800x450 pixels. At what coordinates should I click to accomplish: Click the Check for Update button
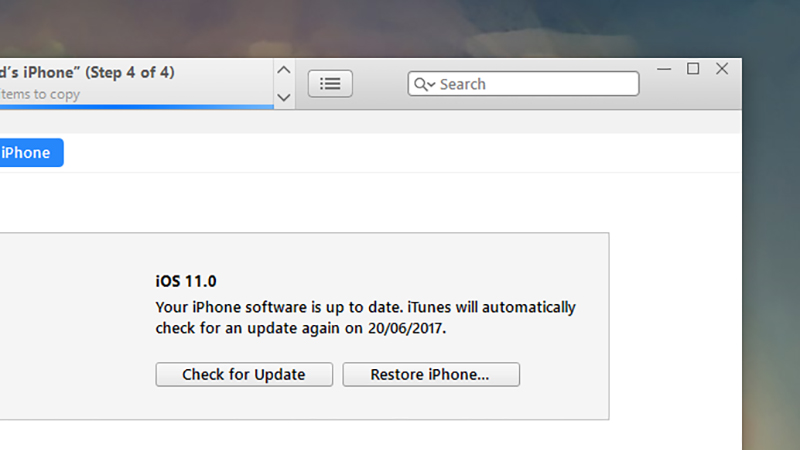point(244,374)
